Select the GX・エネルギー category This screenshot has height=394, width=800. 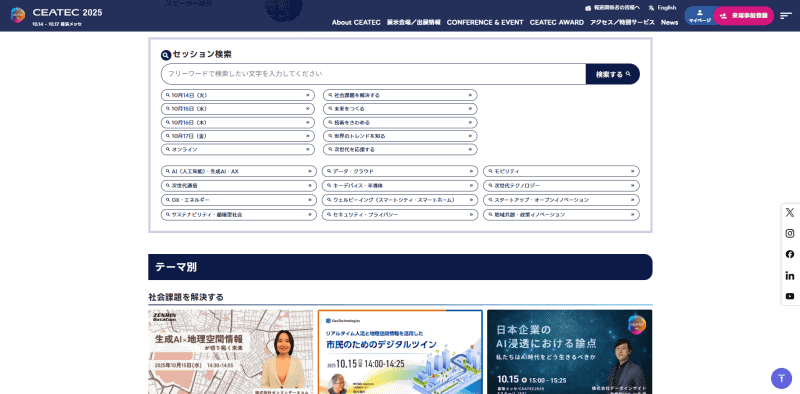(239, 200)
